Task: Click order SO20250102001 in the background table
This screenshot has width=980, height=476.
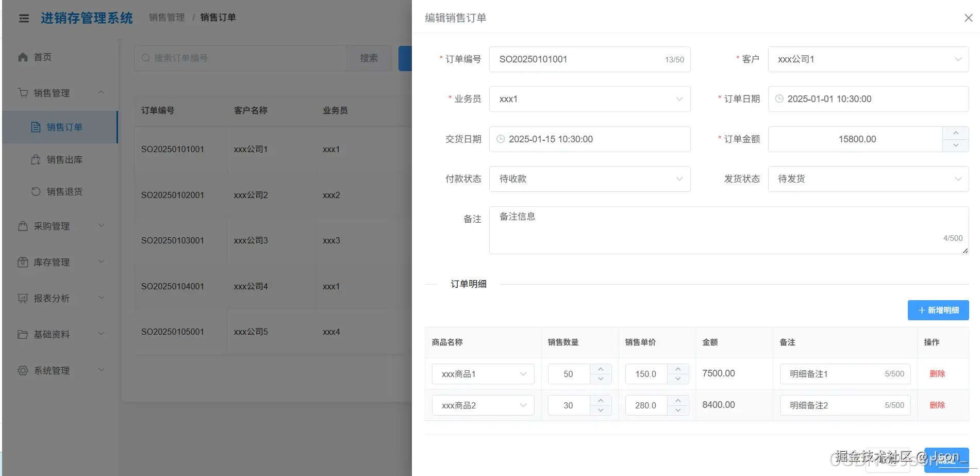Action: tap(173, 195)
